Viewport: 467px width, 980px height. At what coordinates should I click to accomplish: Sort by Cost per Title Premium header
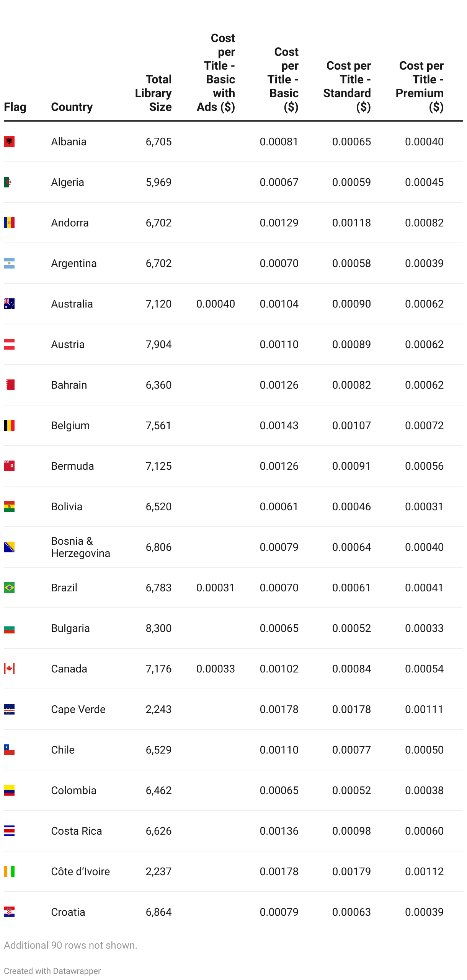pos(420,86)
